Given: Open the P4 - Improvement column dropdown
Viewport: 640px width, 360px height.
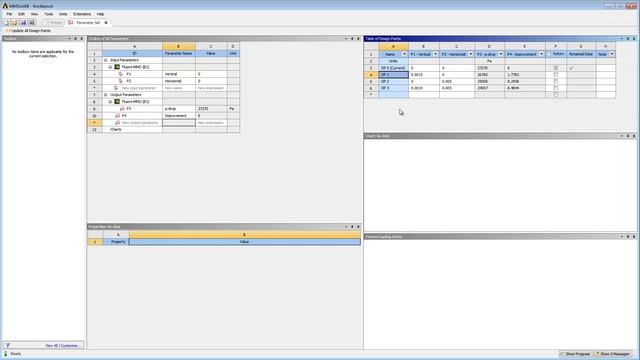Looking at the screenshot, I should coord(542,54).
